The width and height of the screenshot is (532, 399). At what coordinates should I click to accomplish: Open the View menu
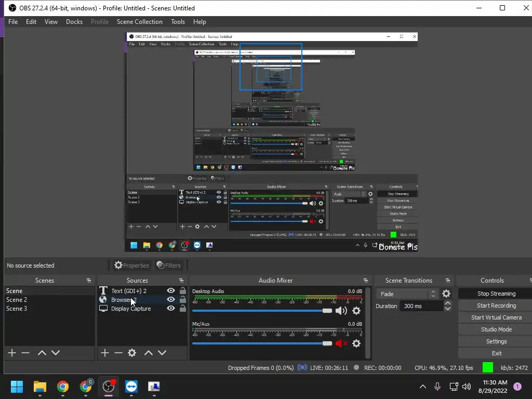[51, 22]
